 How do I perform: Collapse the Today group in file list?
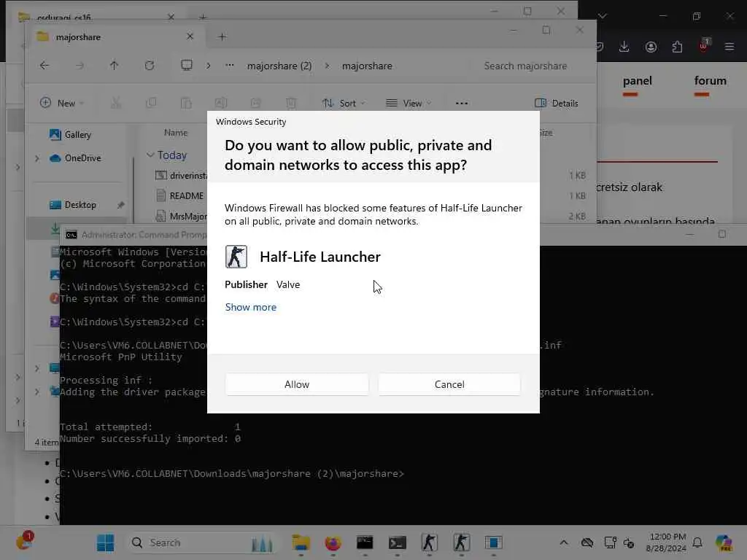pos(150,155)
